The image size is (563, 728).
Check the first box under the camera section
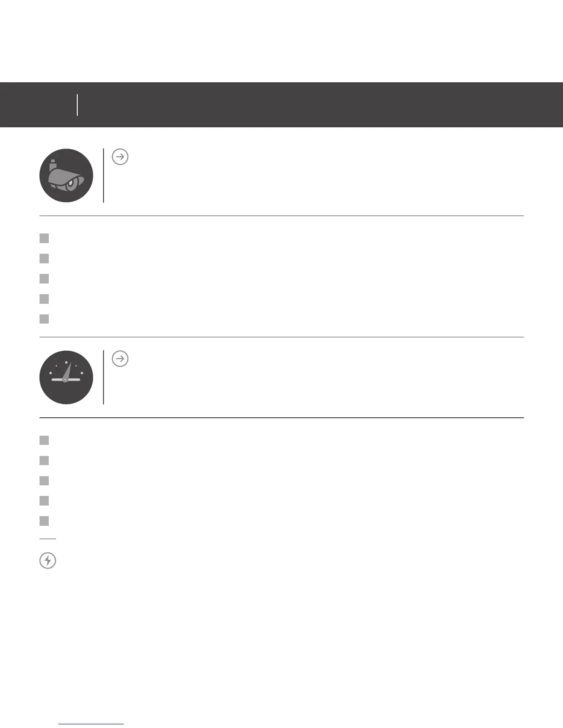(44, 238)
